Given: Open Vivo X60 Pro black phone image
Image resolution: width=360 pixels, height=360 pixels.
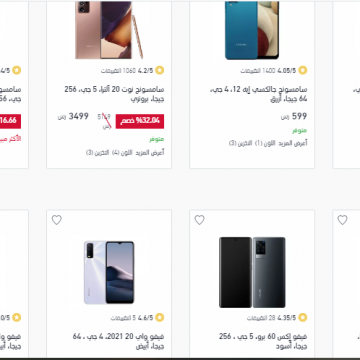Looking at the screenshot, I should point(252,272).
